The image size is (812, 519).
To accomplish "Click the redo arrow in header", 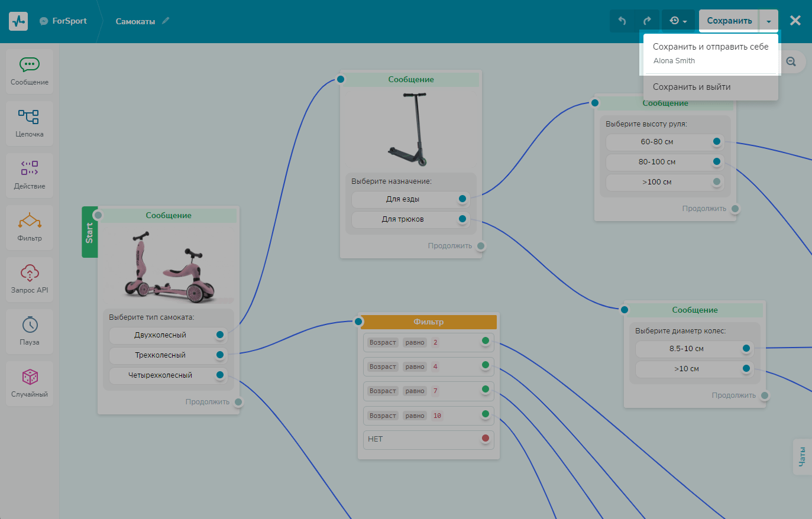I will point(647,21).
